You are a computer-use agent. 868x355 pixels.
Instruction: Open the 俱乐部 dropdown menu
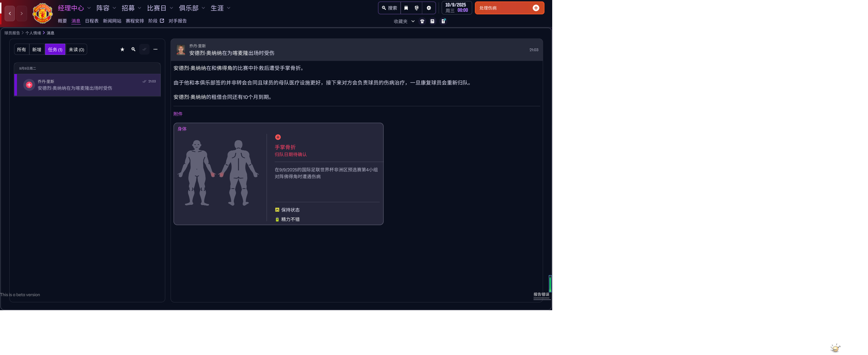(x=191, y=8)
